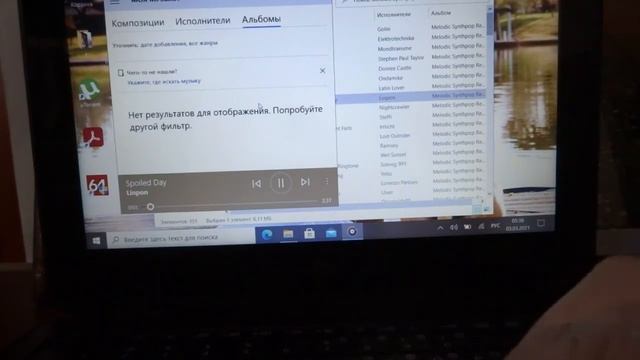Select the Nightcrawler row in Explorer list
640x360 pixels.
tap(394, 107)
